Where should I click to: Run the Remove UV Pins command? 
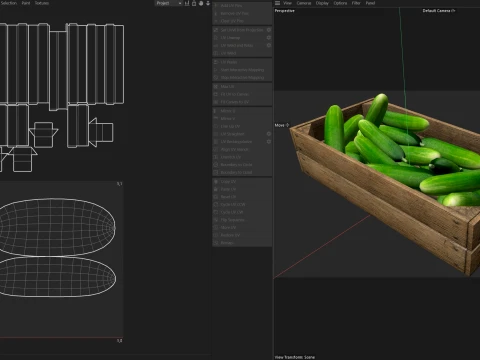click(x=242, y=13)
